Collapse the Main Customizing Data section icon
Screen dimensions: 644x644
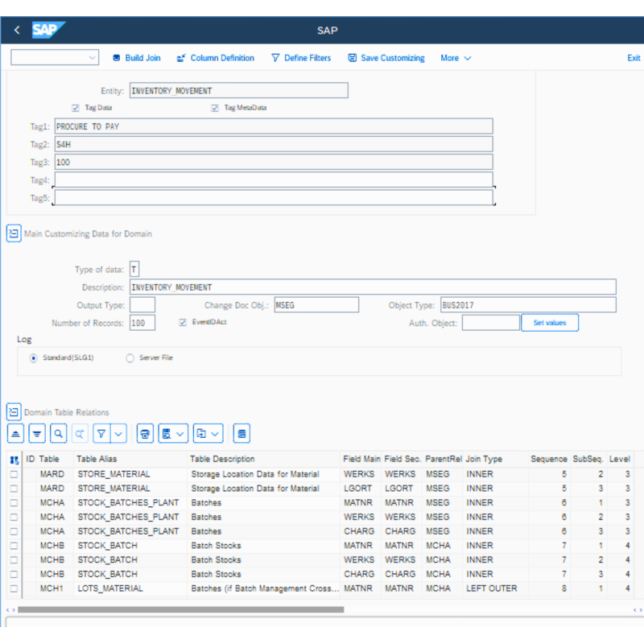14,233
